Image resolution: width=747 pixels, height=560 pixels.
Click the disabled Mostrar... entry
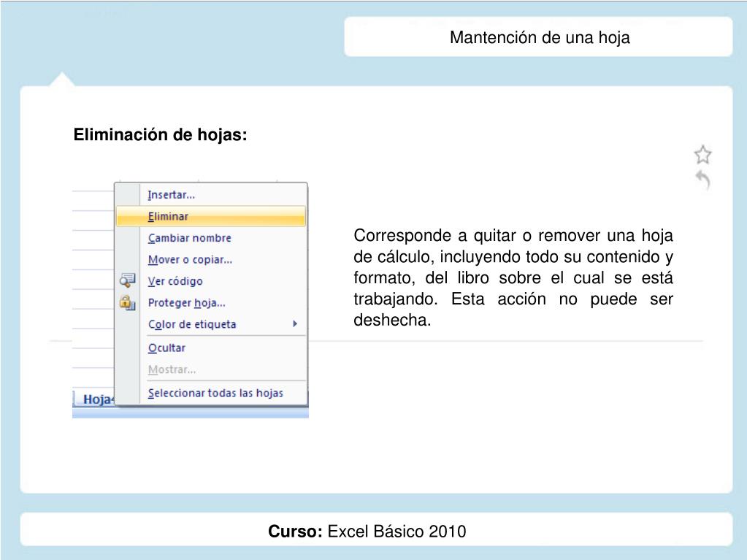[211, 369]
